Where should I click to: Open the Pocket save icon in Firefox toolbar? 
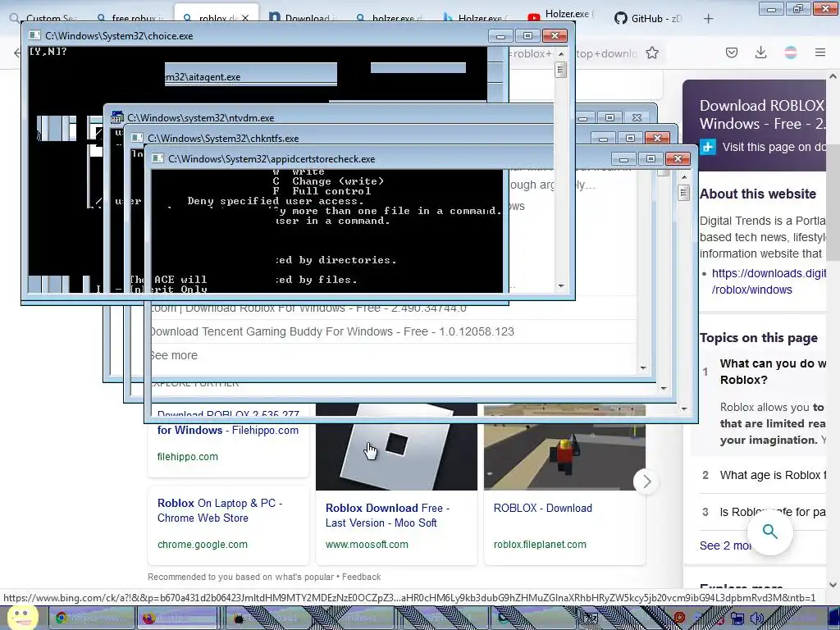click(732, 52)
